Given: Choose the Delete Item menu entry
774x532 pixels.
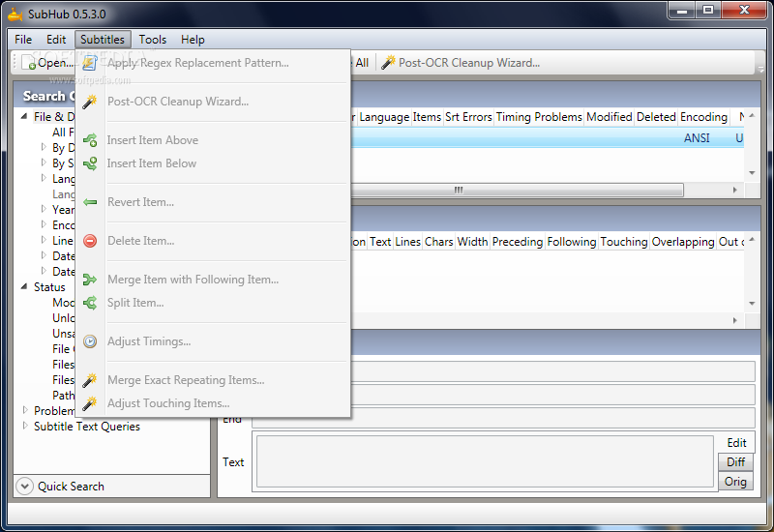Looking at the screenshot, I should coord(213,241).
